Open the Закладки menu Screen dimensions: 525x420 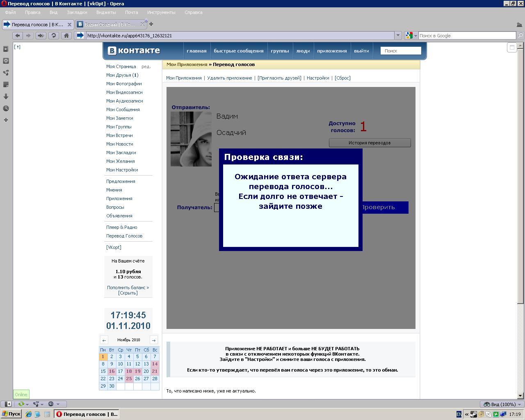(77, 12)
